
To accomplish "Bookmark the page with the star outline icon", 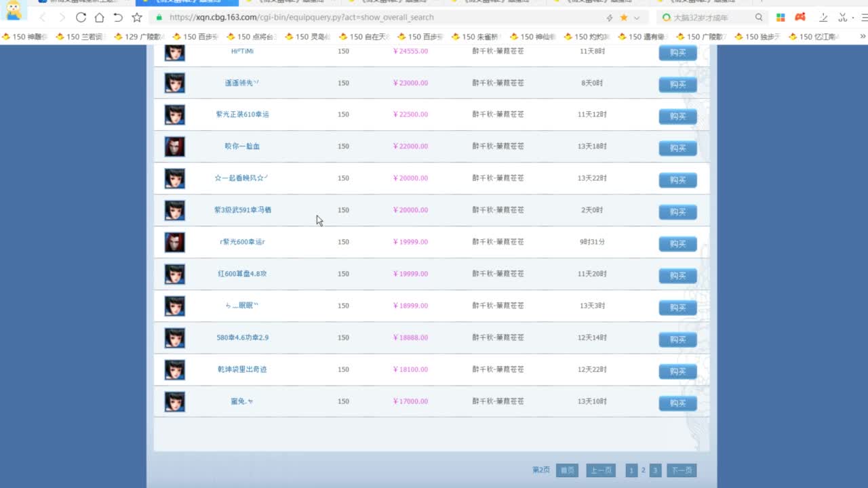I will coord(137,17).
